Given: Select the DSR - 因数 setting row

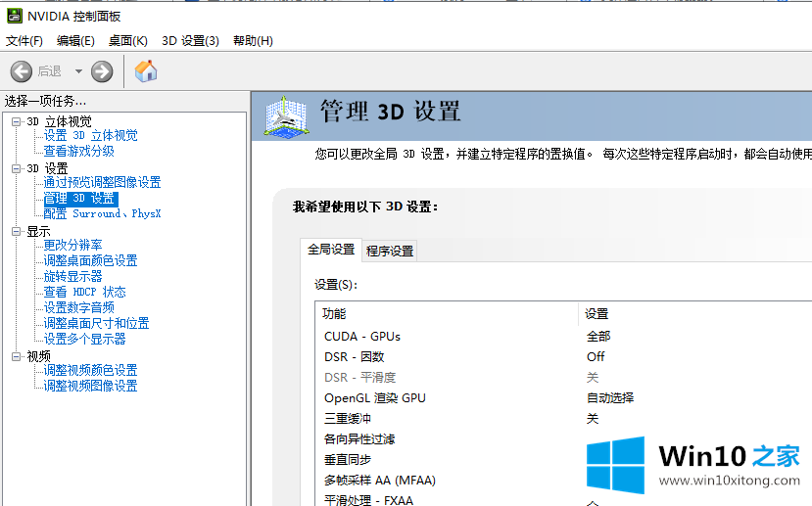Looking at the screenshot, I should tap(563, 357).
